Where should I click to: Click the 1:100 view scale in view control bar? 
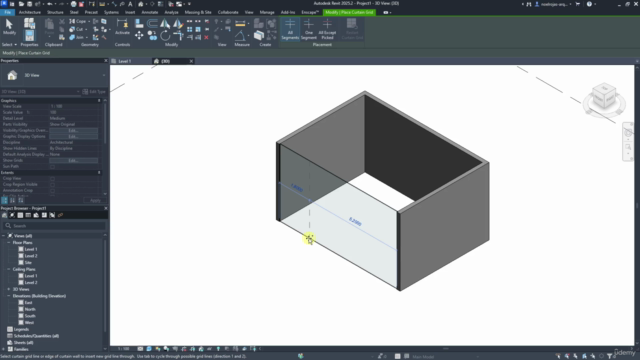(x=124, y=349)
